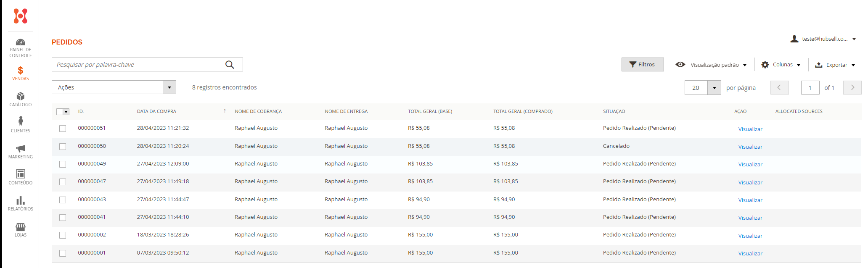Image resolution: width=868 pixels, height=268 pixels.
Task: Click the search magnifying glass icon
Action: click(230, 65)
